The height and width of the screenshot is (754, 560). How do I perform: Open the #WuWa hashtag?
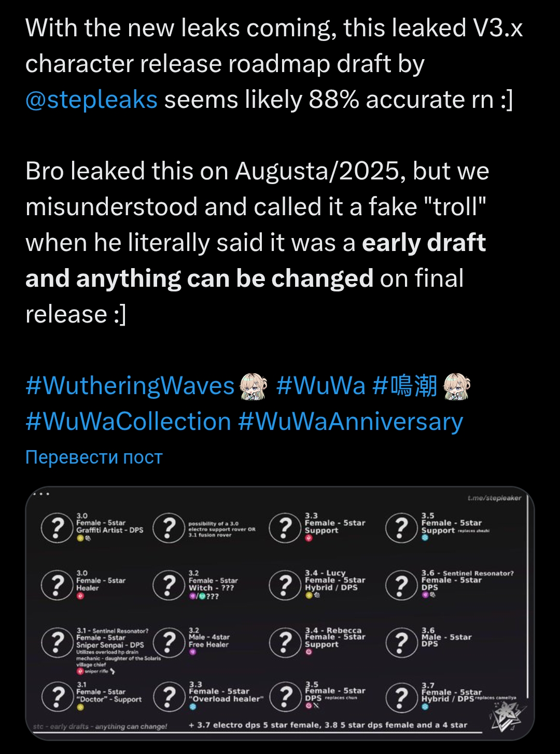click(x=321, y=386)
